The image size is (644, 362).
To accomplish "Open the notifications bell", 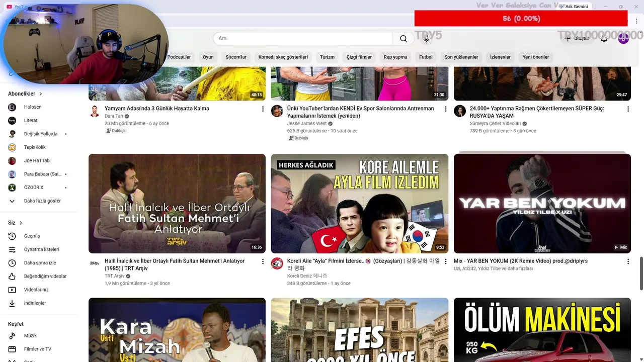I will click(x=604, y=39).
